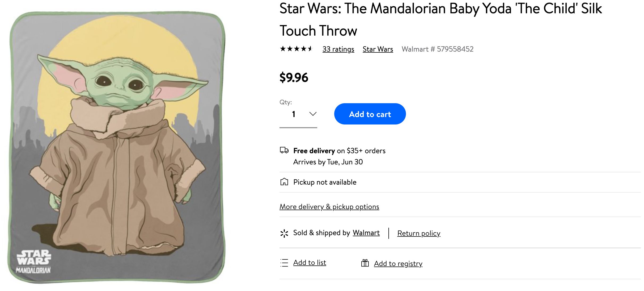Click the Return policy divider area icon
The image size is (644, 291).
[x=389, y=233]
